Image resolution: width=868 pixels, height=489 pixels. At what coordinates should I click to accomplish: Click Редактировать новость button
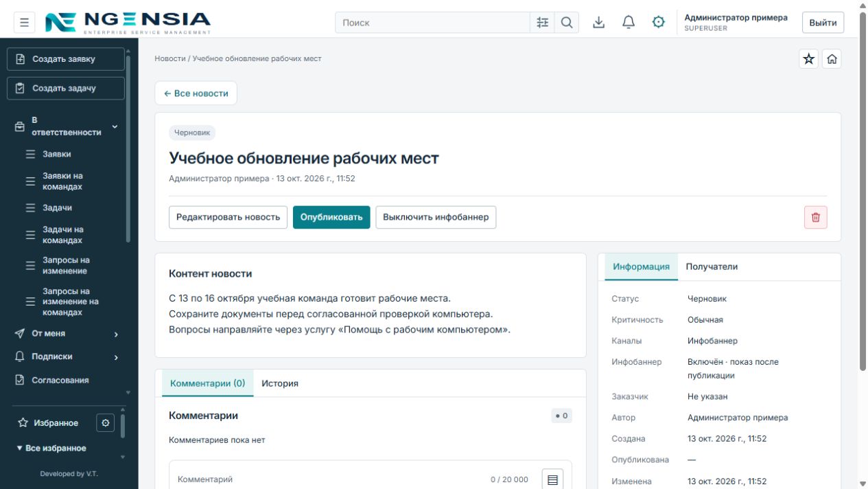click(228, 217)
